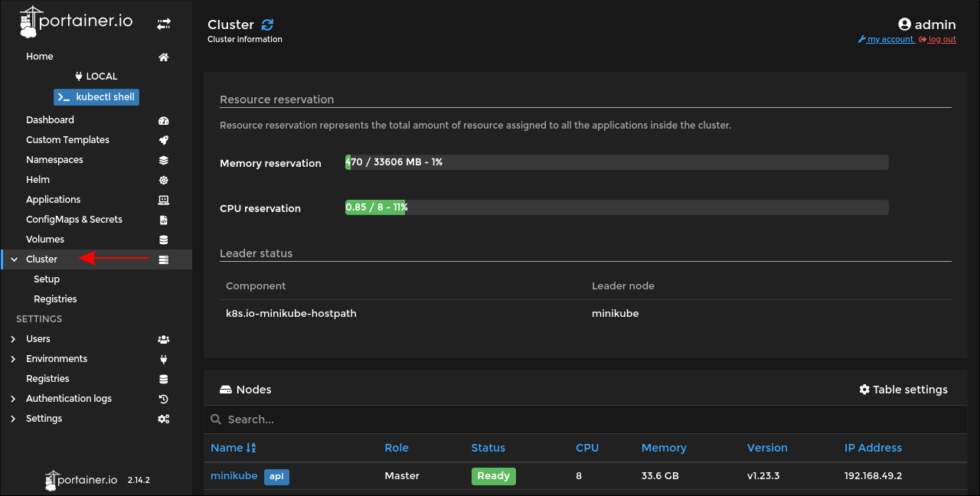980x496 pixels.
Task: Open the Registries sub-item under Cluster
Action: click(55, 299)
